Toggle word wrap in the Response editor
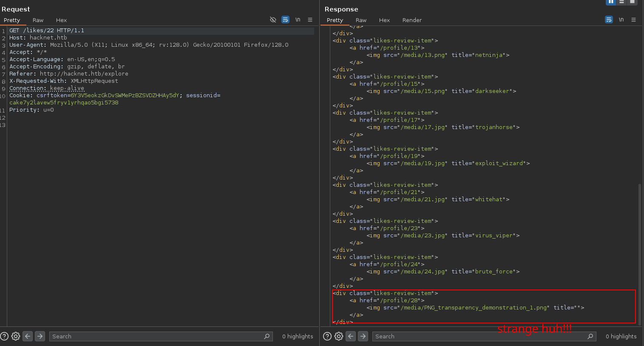This screenshot has height=346, width=644. [609, 20]
